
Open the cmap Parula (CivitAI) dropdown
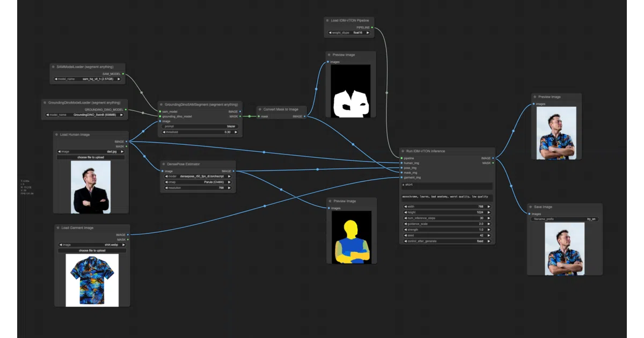199,182
